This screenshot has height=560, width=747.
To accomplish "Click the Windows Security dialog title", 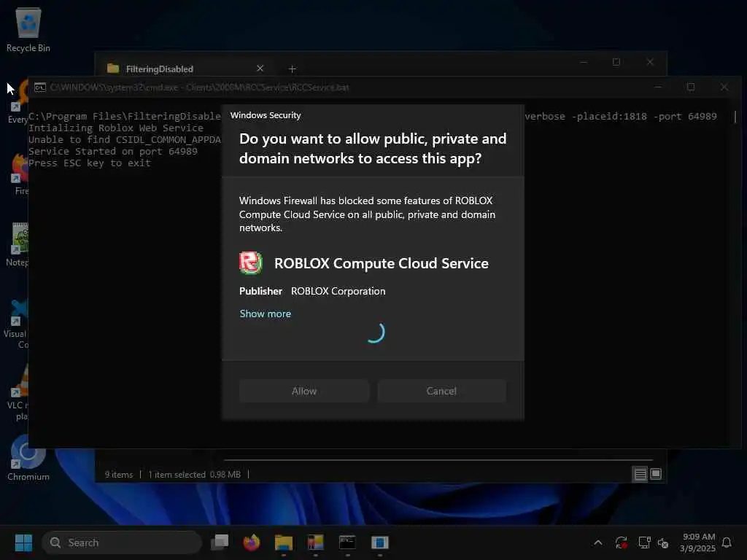I will click(266, 115).
